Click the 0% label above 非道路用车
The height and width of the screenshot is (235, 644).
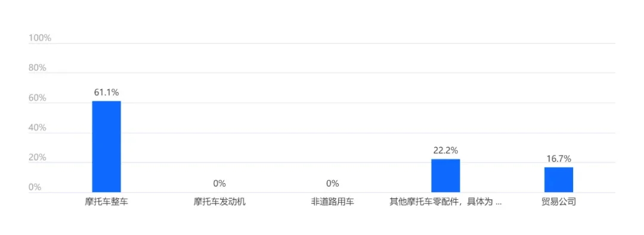coord(333,183)
